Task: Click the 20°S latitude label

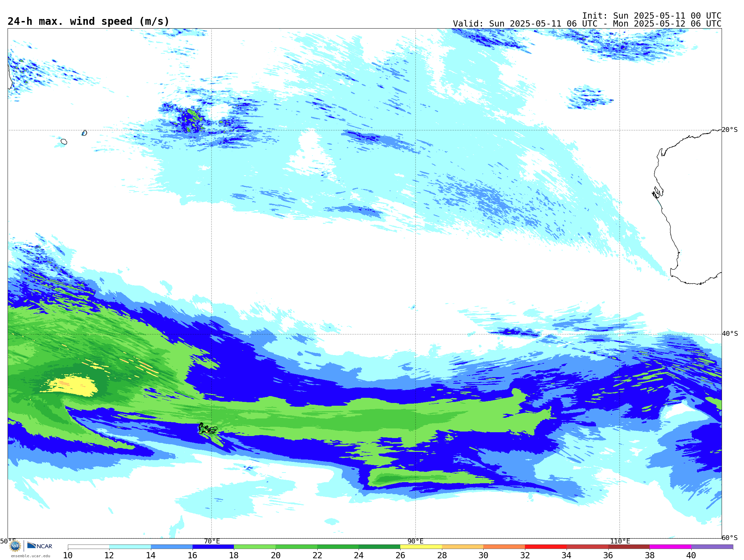Action: pos(730,130)
